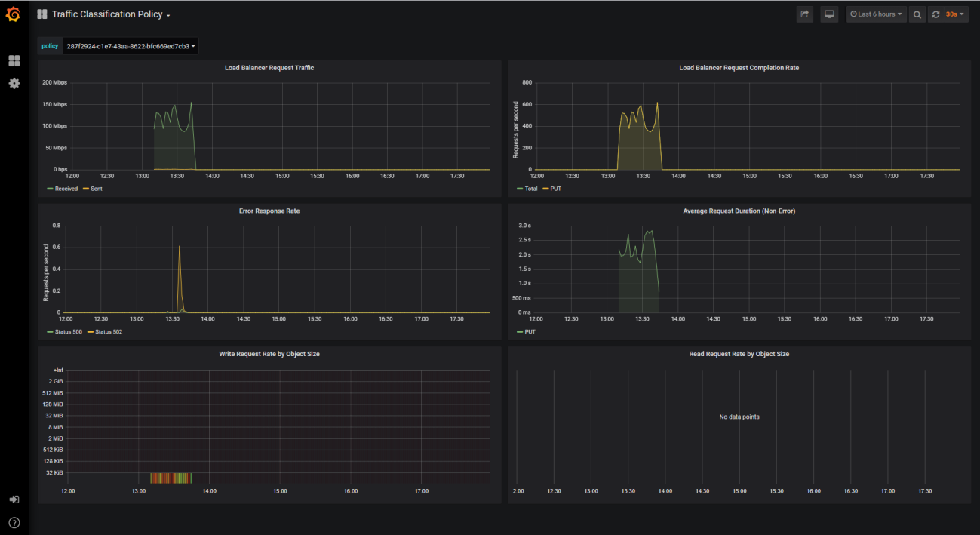980x535 pixels.
Task: Open the Help question mark icon
Action: pos(14,522)
